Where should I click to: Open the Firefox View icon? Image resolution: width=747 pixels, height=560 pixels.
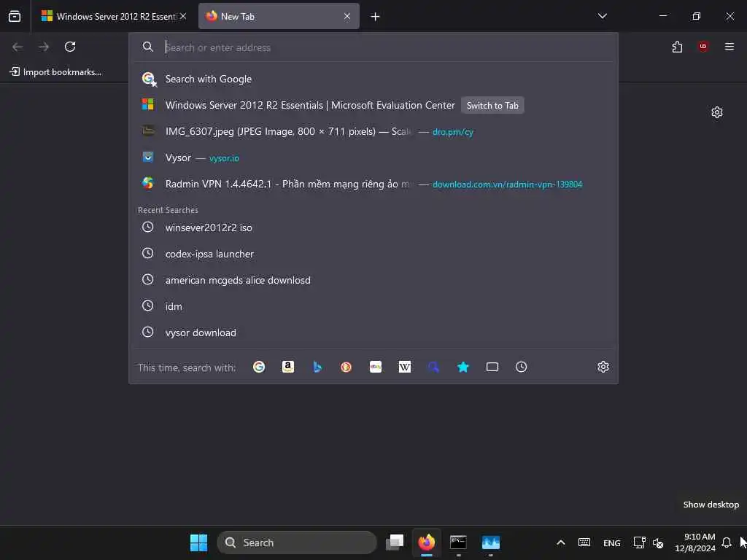15,17
